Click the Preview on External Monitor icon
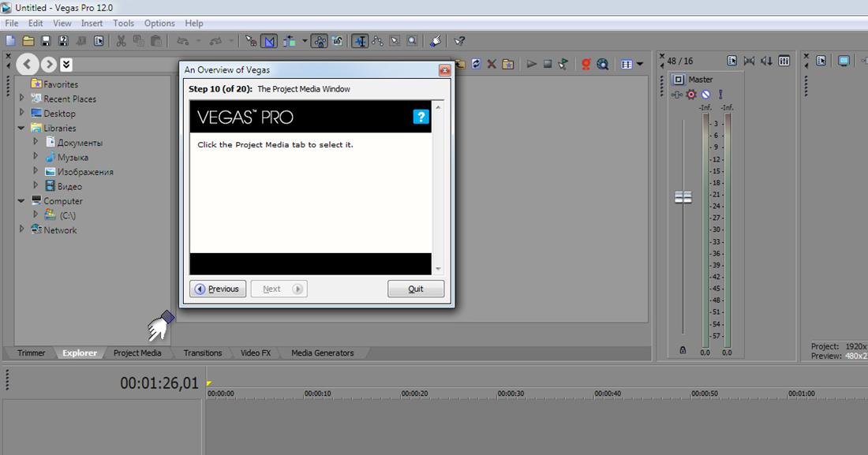 tap(844, 61)
